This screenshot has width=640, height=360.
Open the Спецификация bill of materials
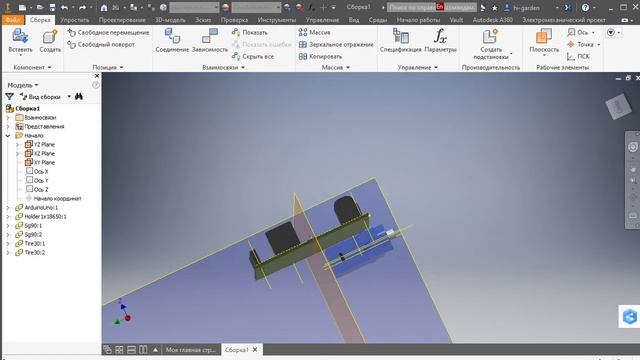click(400, 40)
